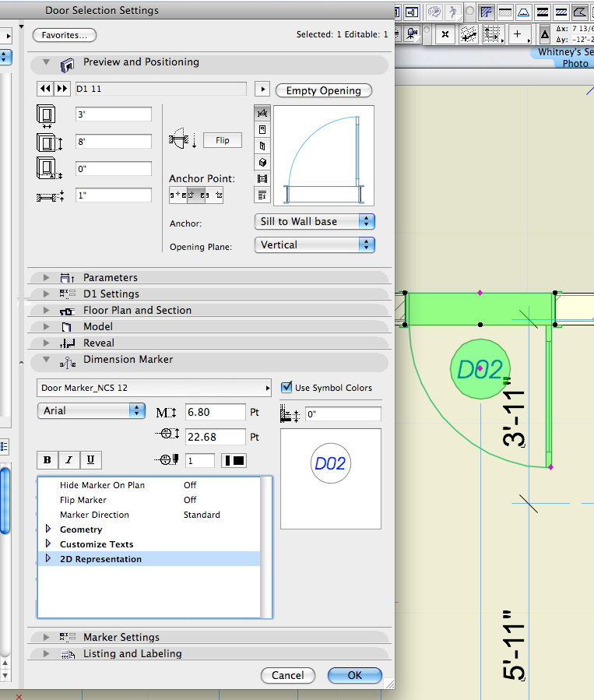The height and width of the screenshot is (700, 594).
Task: Toggle underline for marker text
Action: 90,460
